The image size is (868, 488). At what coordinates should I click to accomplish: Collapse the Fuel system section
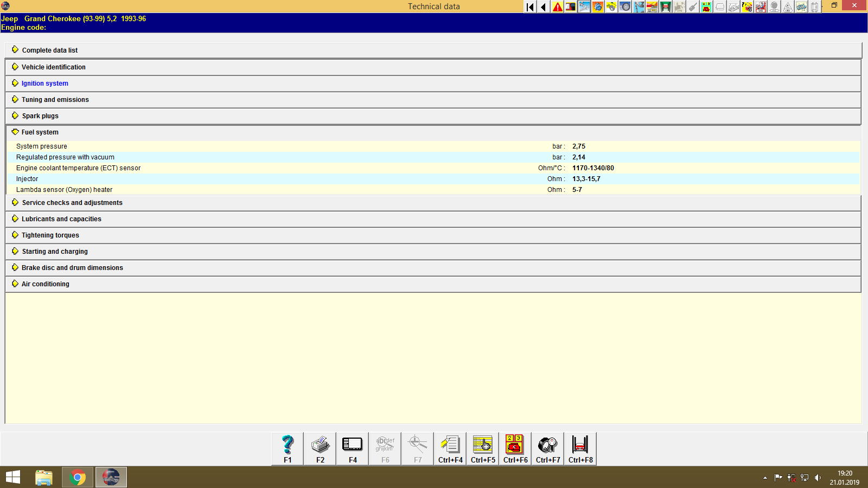point(40,132)
